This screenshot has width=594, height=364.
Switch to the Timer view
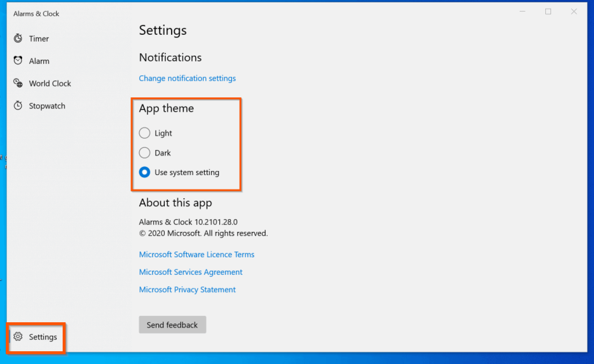point(39,38)
